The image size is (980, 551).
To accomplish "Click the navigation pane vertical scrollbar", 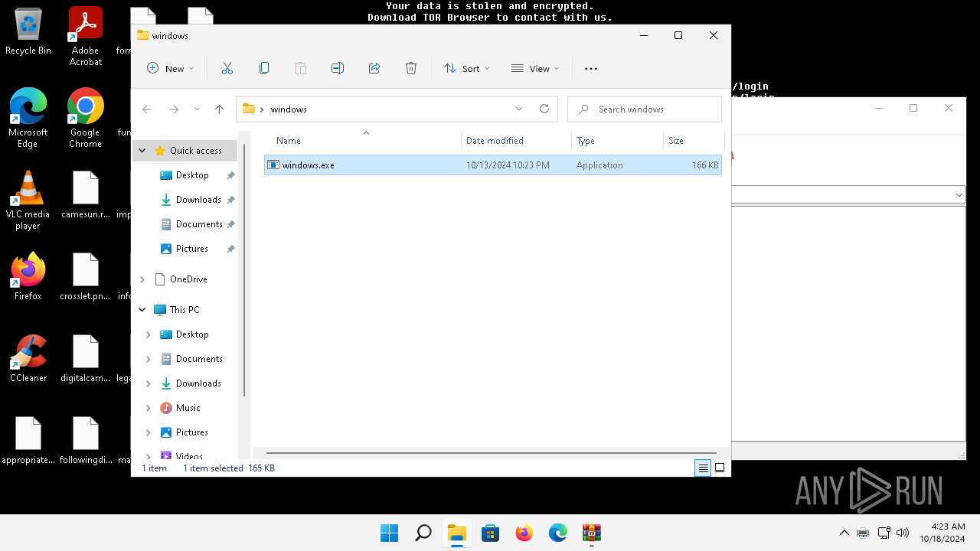I will click(x=244, y=270).
